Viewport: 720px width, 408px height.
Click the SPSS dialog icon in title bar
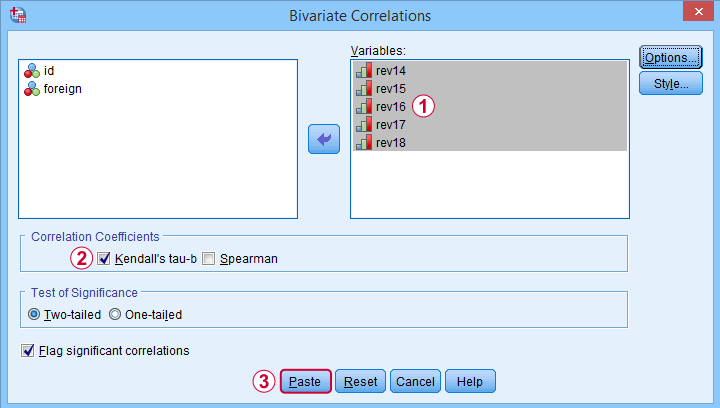[17, 16]
